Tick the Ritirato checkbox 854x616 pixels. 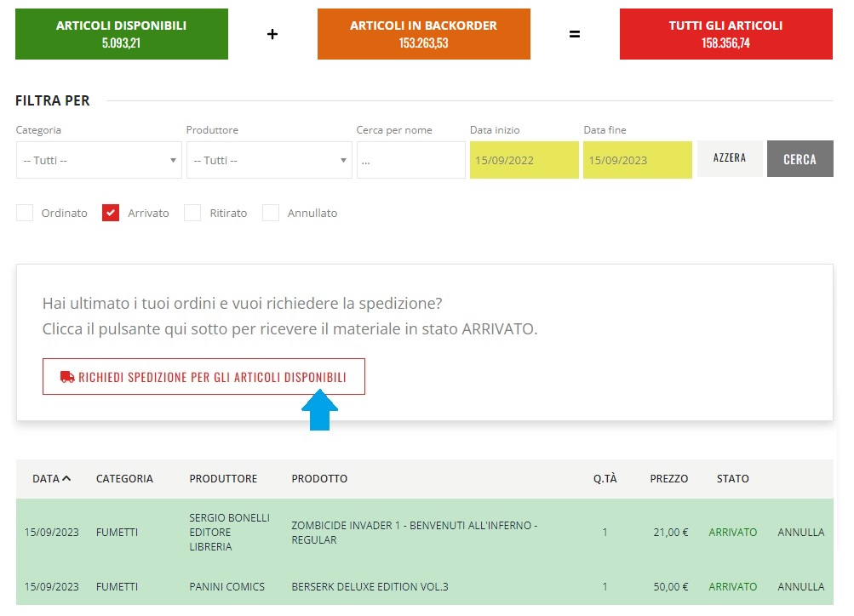click(192, 213)
